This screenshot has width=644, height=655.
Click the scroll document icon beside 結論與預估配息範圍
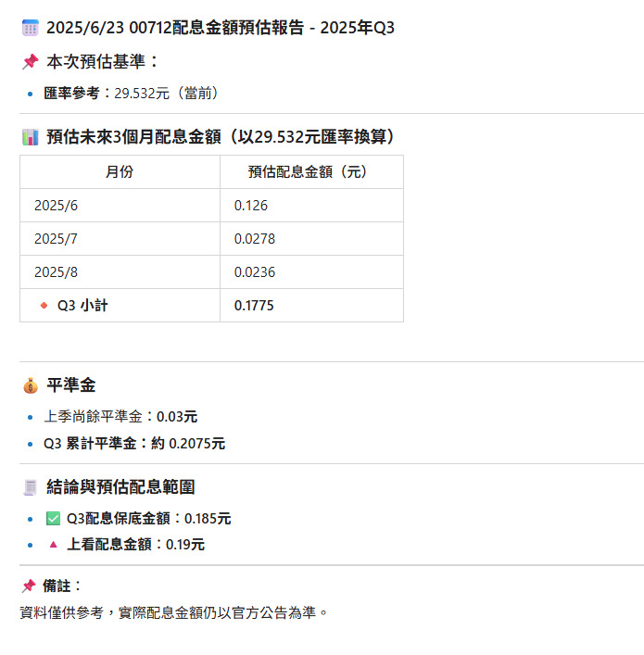[30, 487]
